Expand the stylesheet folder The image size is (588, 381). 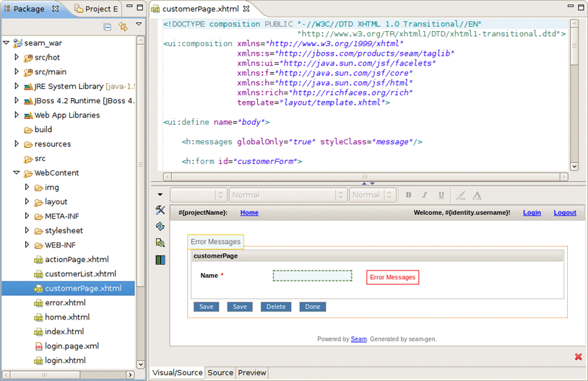[27, 230]
